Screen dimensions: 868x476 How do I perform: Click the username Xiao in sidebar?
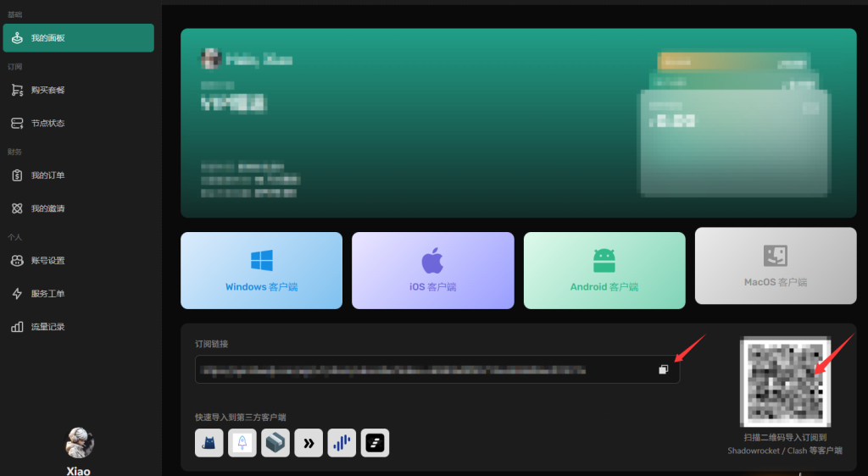click(x=79, y=471)
